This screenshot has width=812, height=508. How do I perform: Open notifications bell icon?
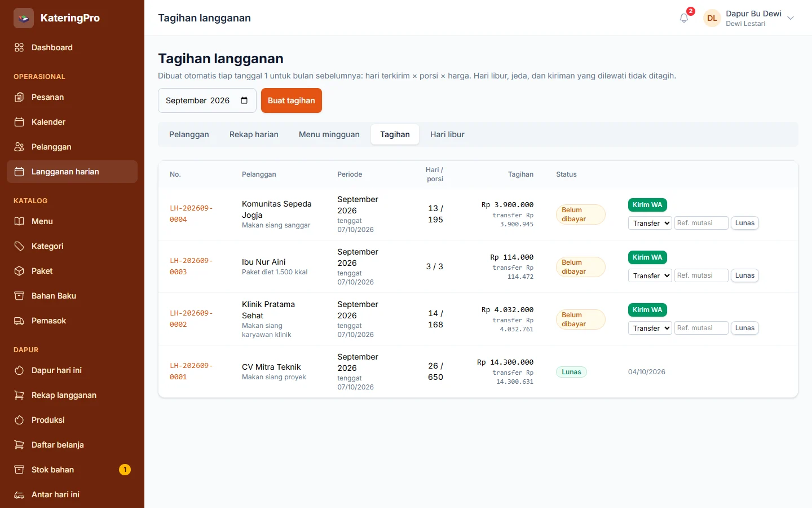[684, 18]
